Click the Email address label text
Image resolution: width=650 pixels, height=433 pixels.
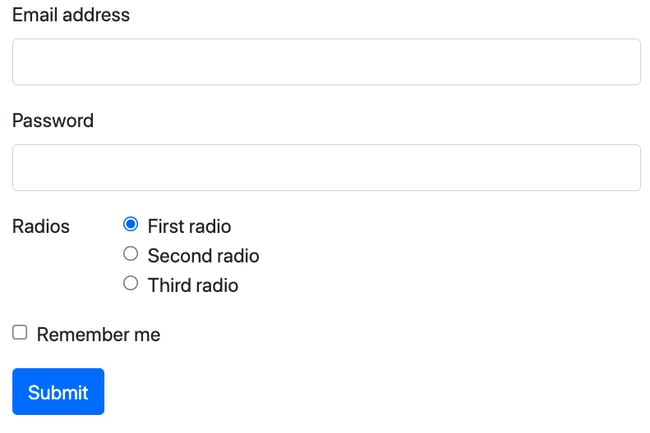[x=71, y=15]
